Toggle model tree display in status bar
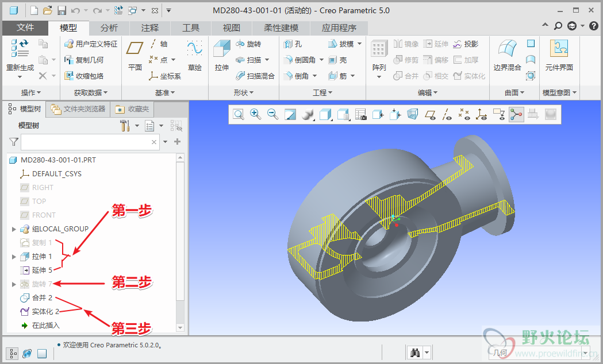The image size is (603, 364). (12, 353)
